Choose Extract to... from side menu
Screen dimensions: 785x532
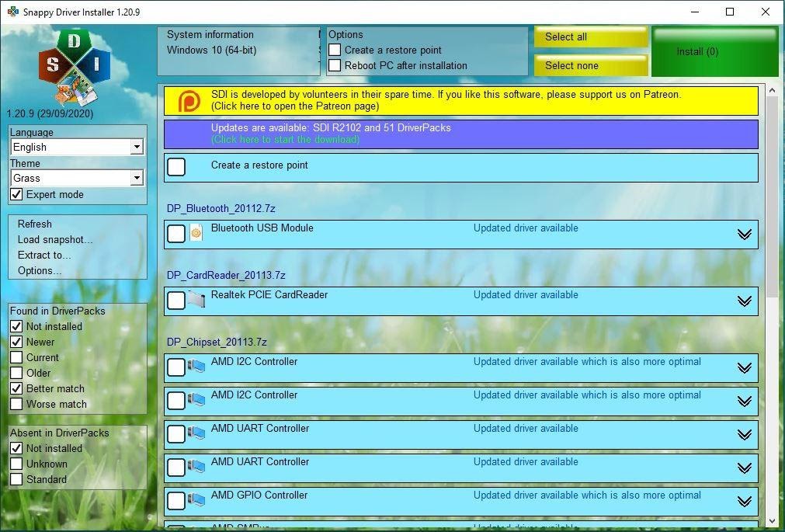click(x=44, y=255)
